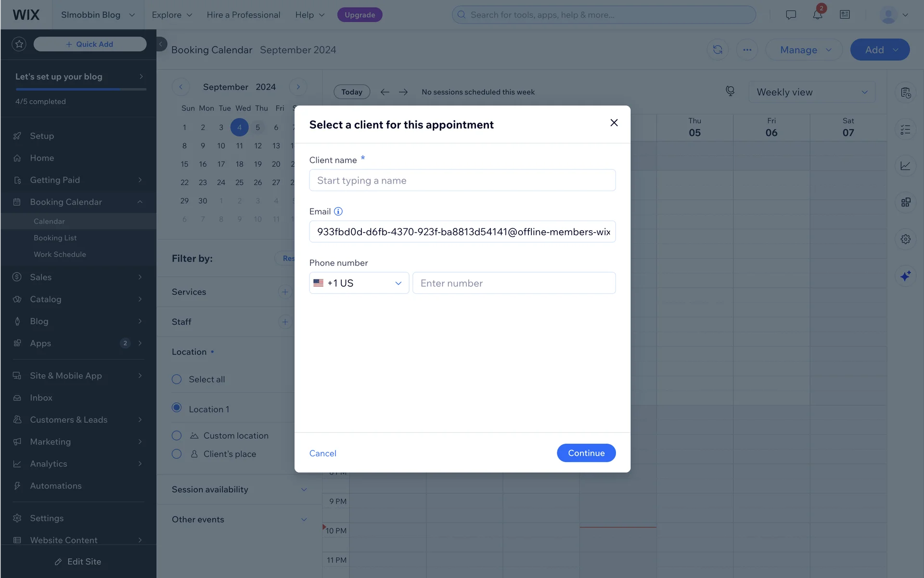Open the AI assistant sparkle icon
This screenshot has height=578, width=924.
click(x=905, y=276)
